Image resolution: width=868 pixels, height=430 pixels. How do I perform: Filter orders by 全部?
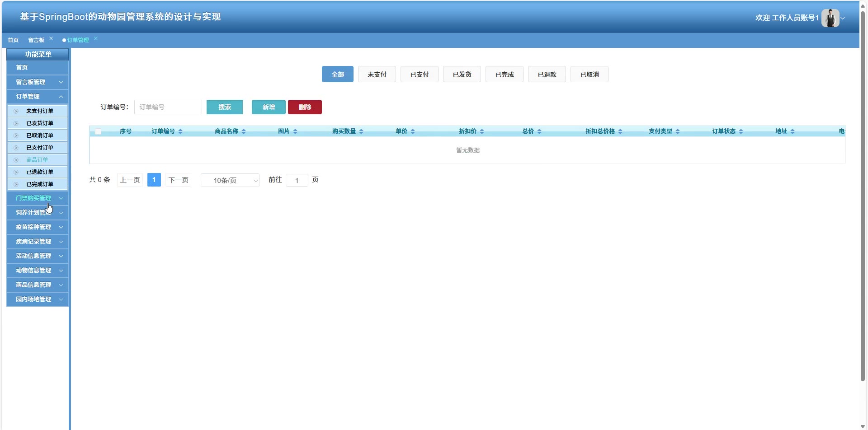pyautogui.click(x=338, y=74)
